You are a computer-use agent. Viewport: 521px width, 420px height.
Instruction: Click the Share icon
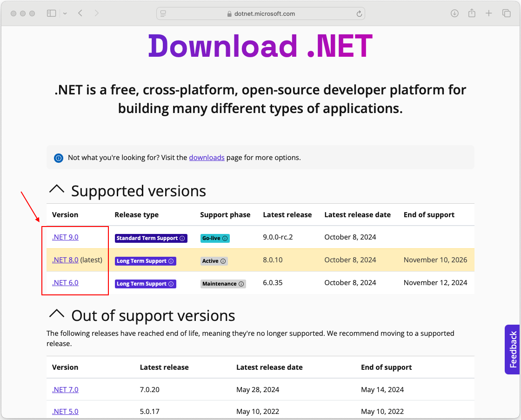pyautogui.click(x=472, y=13)
